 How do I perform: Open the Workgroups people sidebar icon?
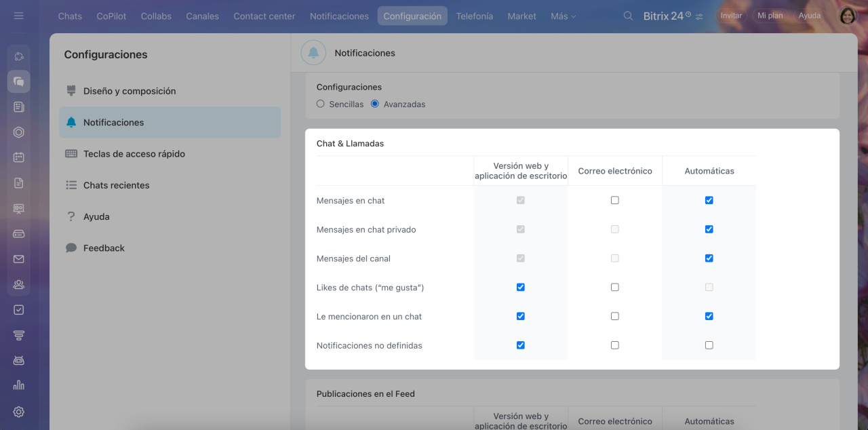18,284
